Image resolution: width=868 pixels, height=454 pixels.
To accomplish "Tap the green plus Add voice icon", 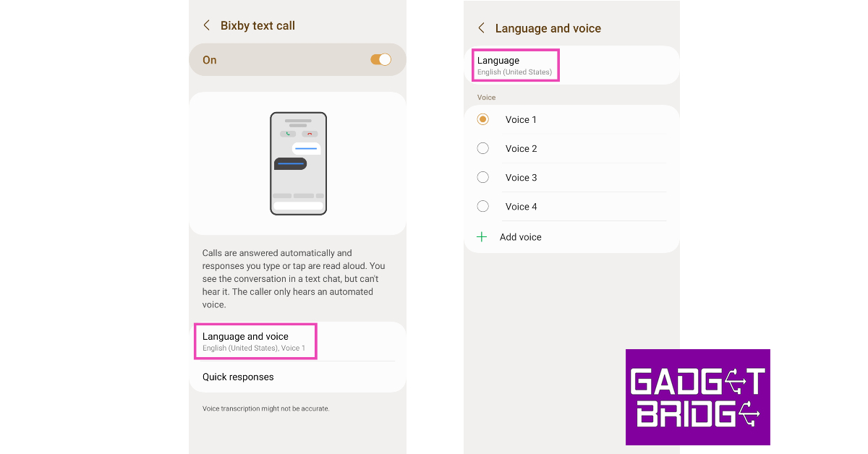I will click(x=482, y=237).
